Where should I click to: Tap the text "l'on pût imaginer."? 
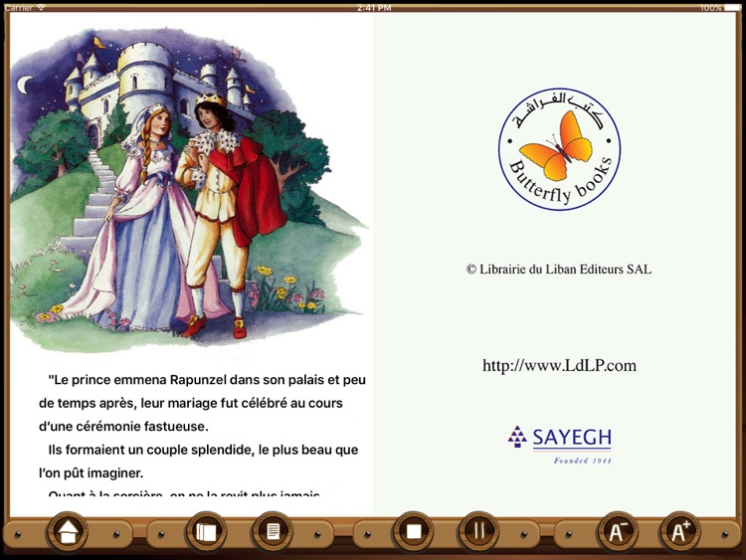pos(91,472)
